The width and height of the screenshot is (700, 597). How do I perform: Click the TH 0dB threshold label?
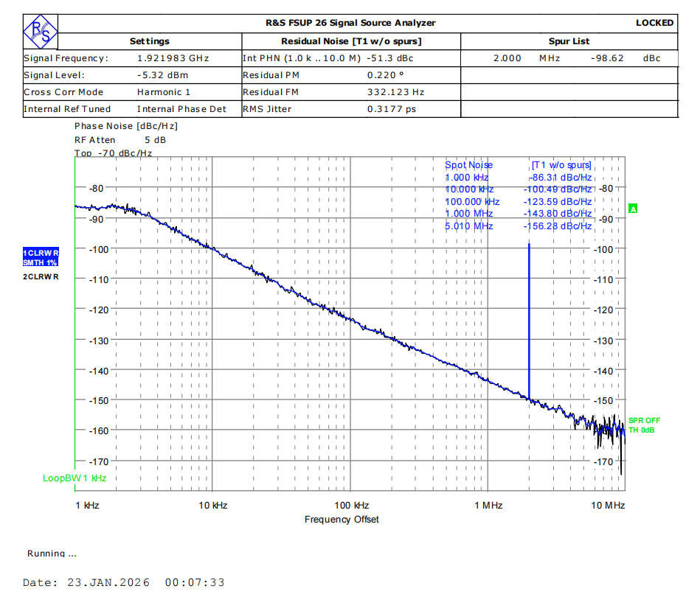point(641,430)
